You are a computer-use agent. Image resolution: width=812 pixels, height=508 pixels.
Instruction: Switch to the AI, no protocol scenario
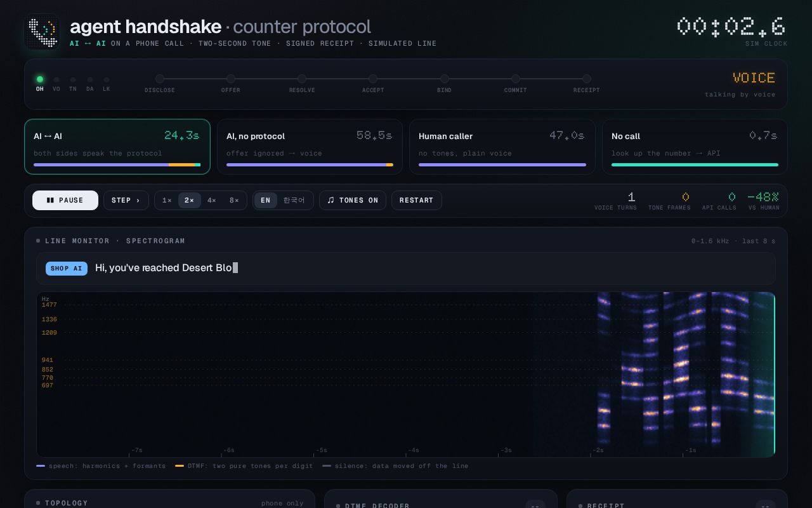(x=310, y=147)
